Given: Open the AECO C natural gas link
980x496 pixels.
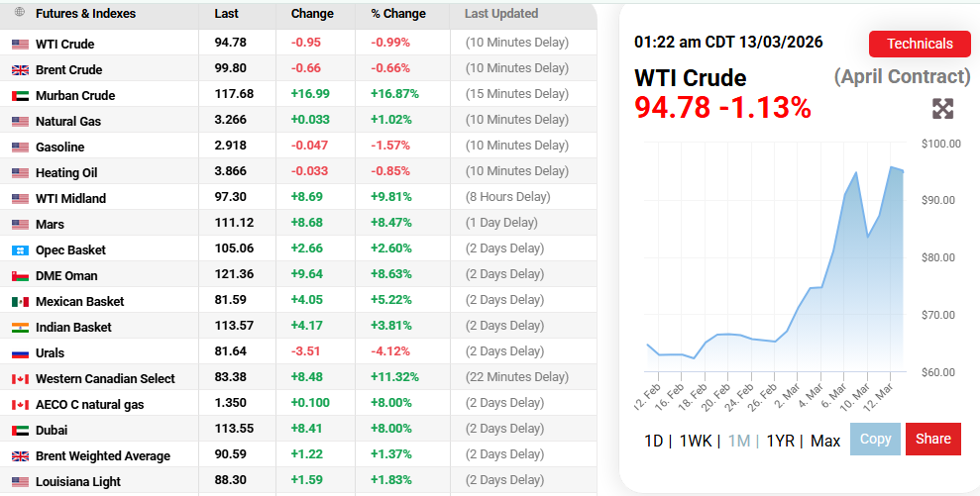Looking at the screenshot, I should [x=89, y=404].
